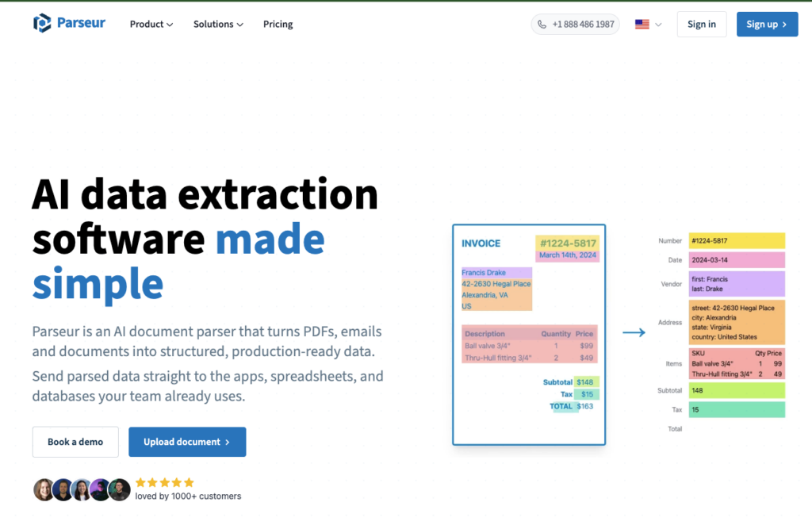Click the phone handset icon

coord(542,25)
